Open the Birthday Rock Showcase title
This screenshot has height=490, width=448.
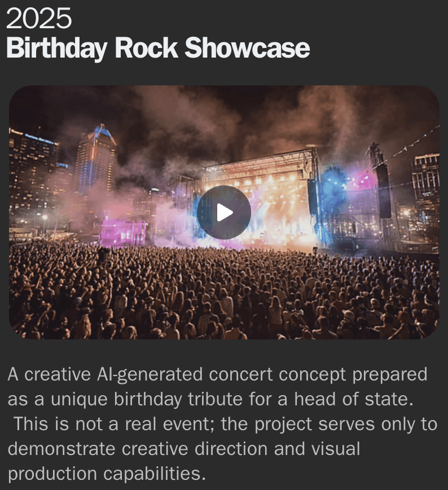[x=158, y=48]
